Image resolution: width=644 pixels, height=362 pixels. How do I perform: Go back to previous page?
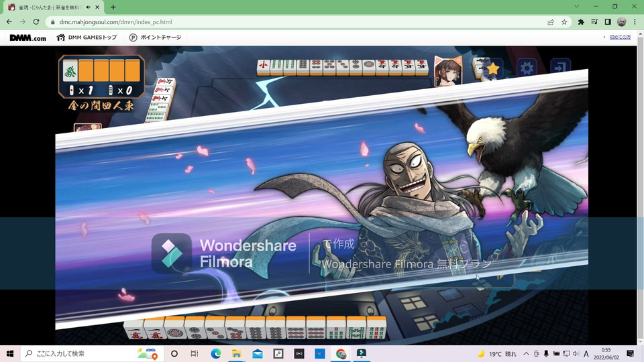(9, 21)
